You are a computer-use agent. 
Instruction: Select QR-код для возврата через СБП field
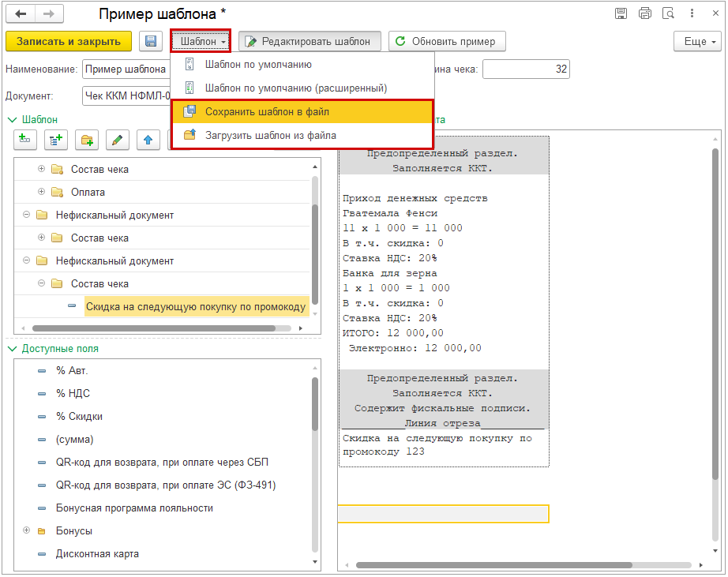tap(162, 463)
